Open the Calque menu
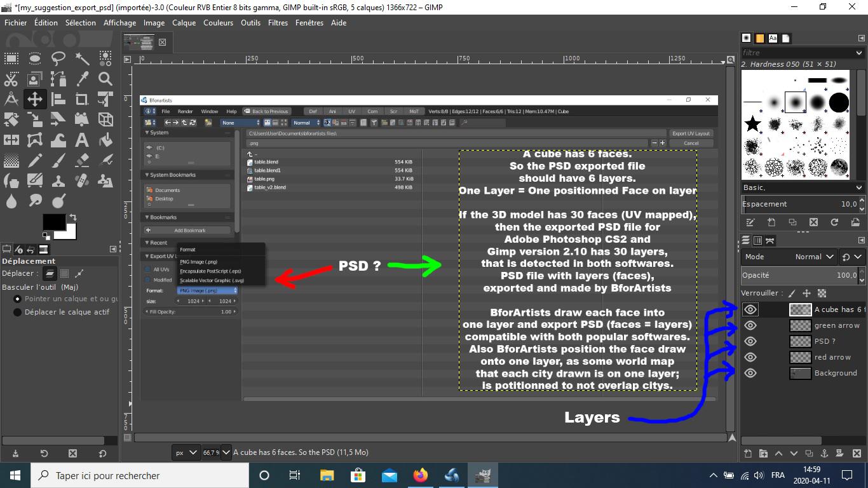Viewport: 868px width, 488px height. [x=184, y=22]
